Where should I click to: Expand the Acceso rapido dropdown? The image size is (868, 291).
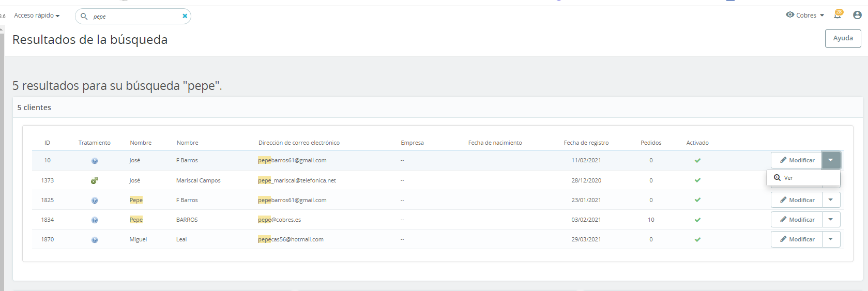[37, 16]
